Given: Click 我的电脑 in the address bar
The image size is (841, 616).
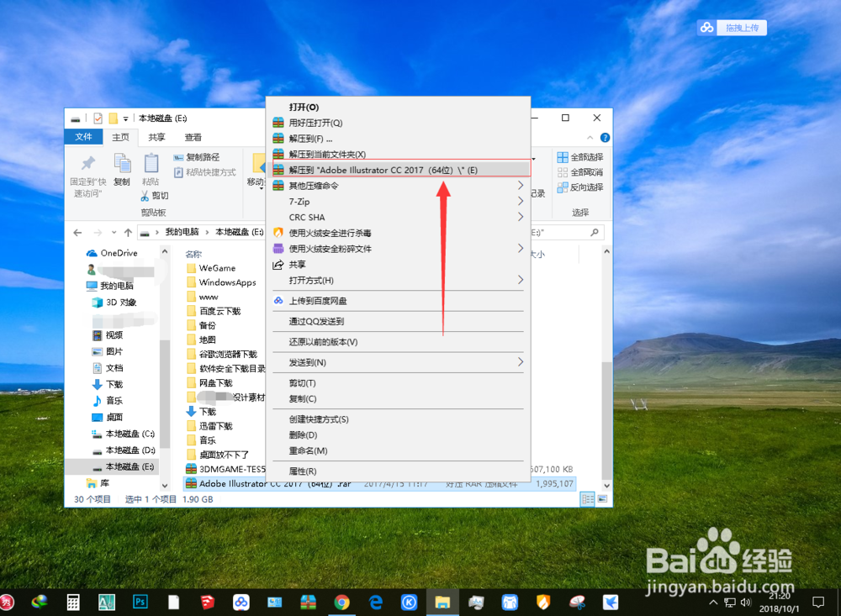Looking at the screenshot, I should click(x=182, y=232).
